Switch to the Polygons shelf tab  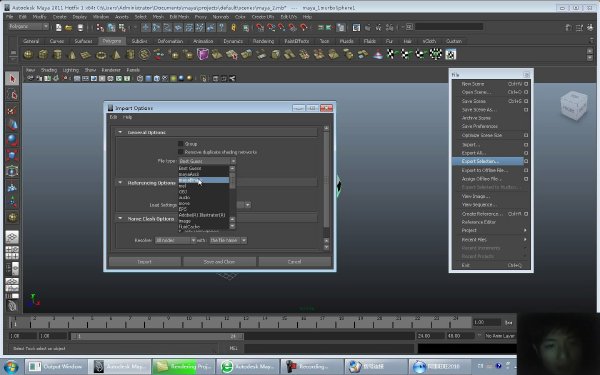[x=112, y=41]
